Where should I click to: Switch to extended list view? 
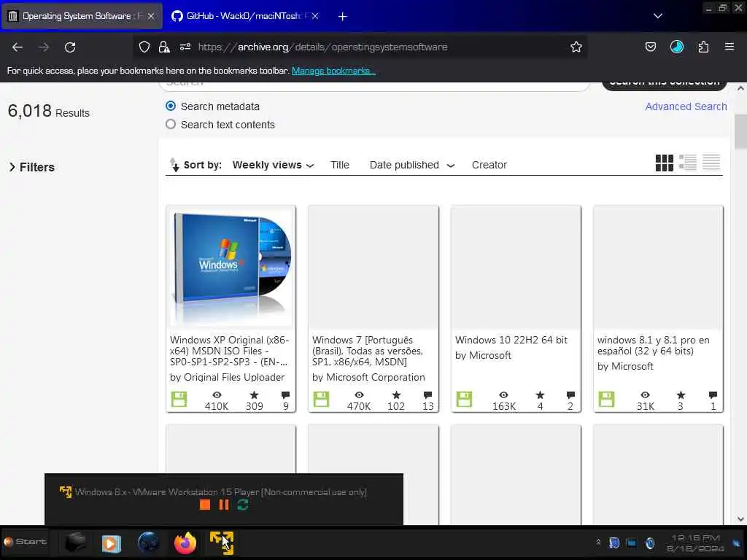click(x=687, y=163)
